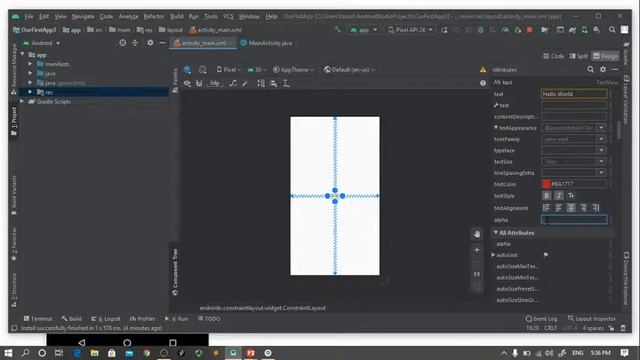This screenshot has height=360, width=640.
Task: Click the Windows Start button
Action: 8,353
